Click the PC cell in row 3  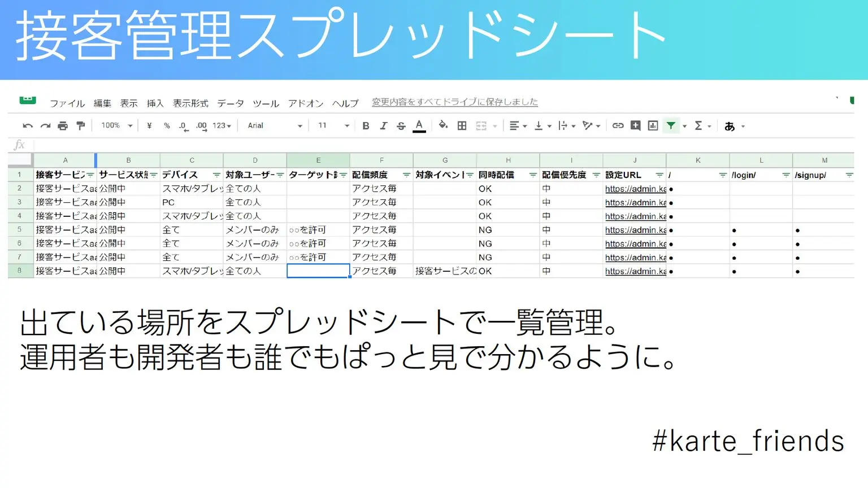tap(192, 202)
